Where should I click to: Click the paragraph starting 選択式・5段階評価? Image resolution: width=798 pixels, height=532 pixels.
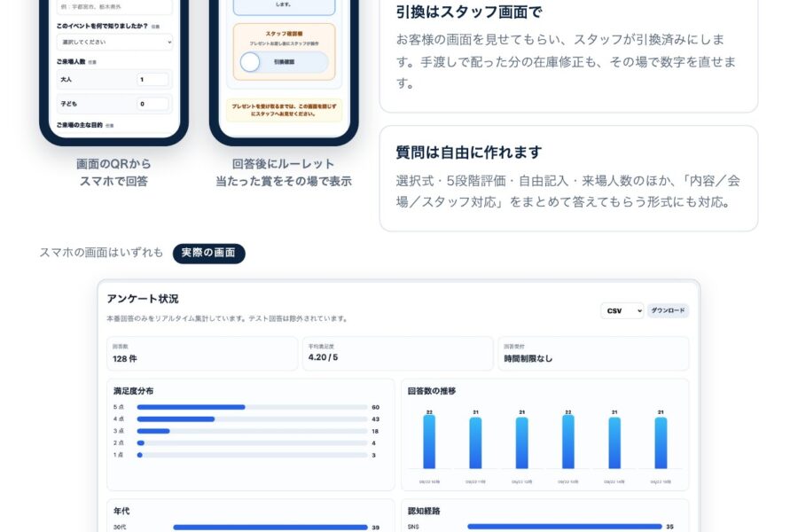[x=568, y=192]
